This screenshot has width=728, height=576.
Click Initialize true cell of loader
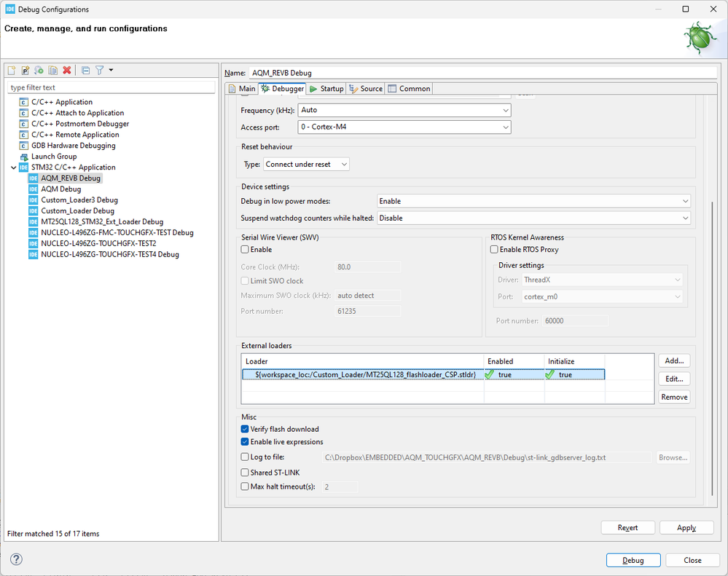575,375
